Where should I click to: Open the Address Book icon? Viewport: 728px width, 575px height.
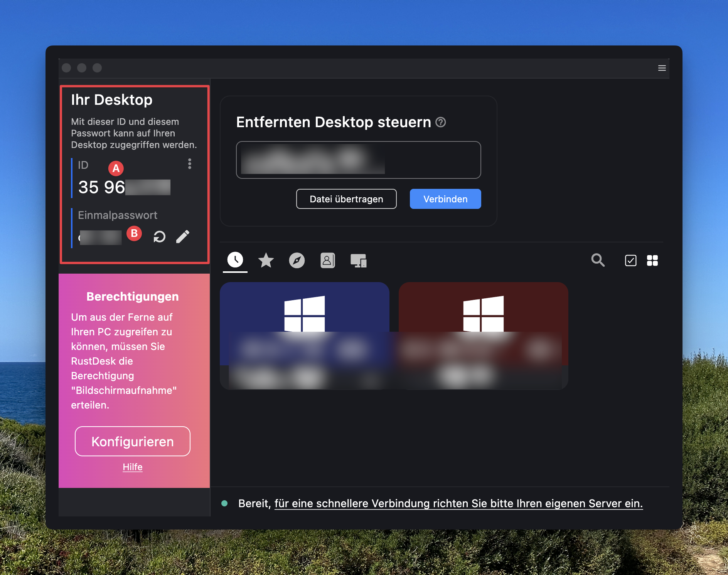[x=327, y=261]
